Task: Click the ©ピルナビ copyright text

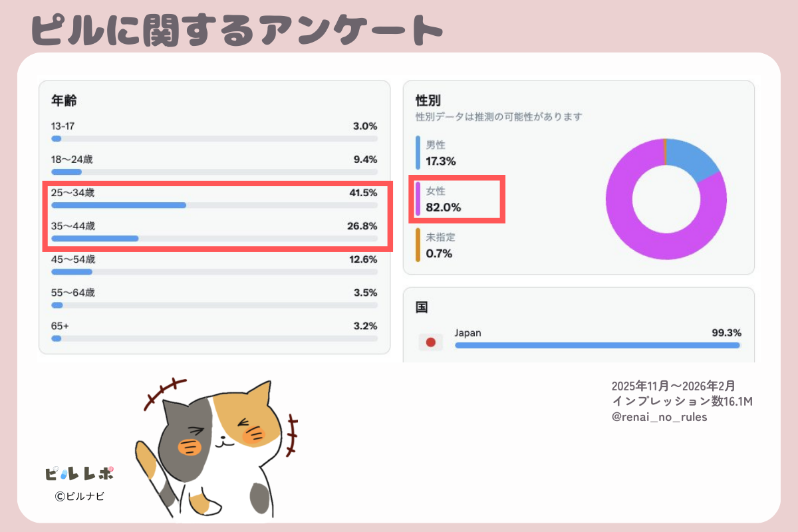Action: [80, 496]
